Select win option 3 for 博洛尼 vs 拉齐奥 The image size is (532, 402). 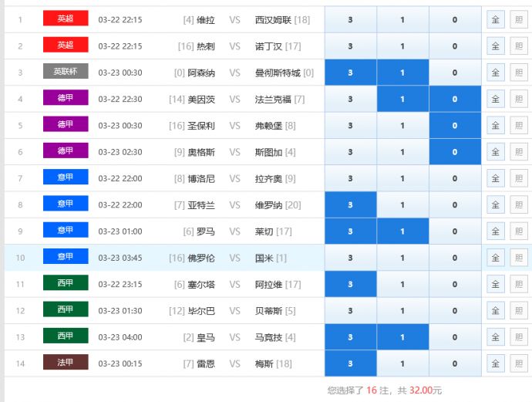(351, 178)
